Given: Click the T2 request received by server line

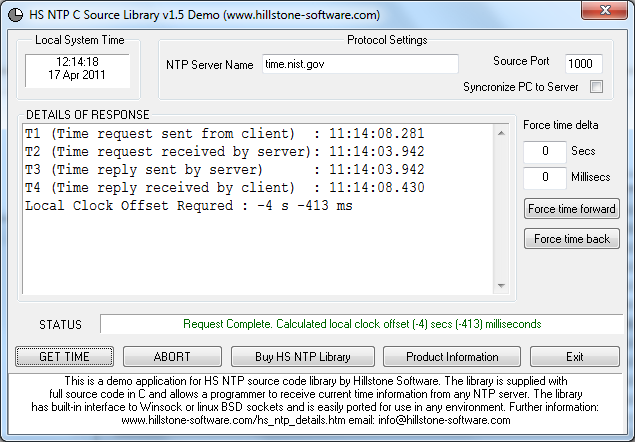Looking at the screenshot, I should [x=225, y=152].
